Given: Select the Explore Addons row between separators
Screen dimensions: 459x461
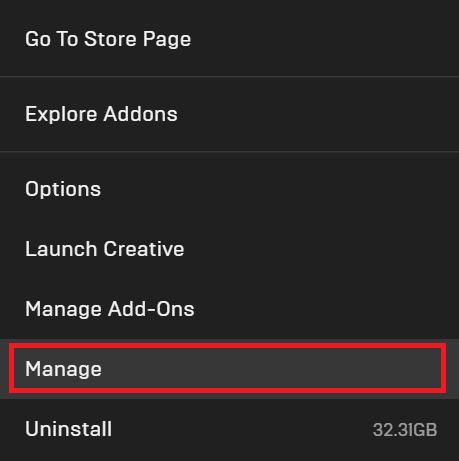Looking at the screenshot, I should coord(229,114).
